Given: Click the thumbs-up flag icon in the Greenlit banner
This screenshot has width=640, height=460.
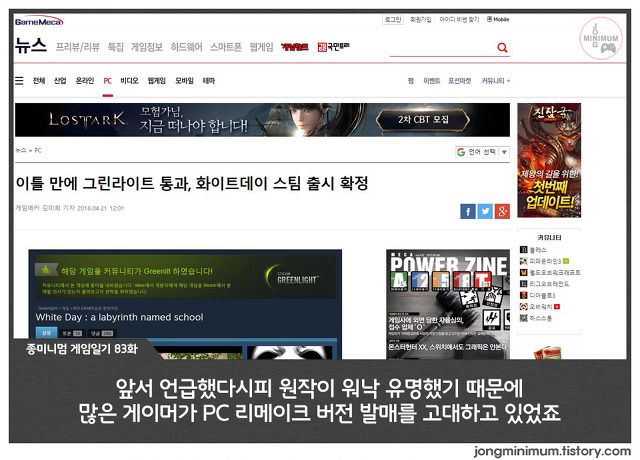Looking at the screenshot, I should [x=45, y=269].
